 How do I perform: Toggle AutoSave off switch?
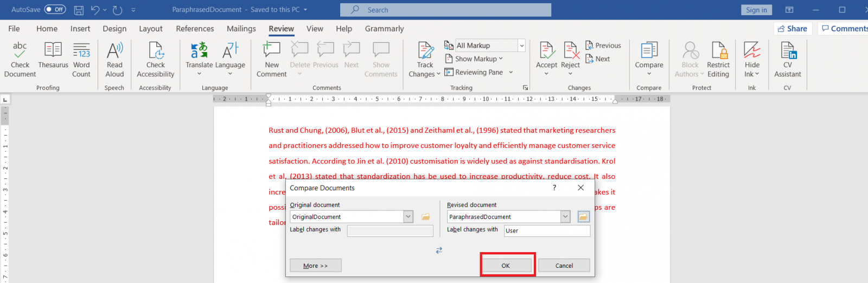[x=55, y=10]
